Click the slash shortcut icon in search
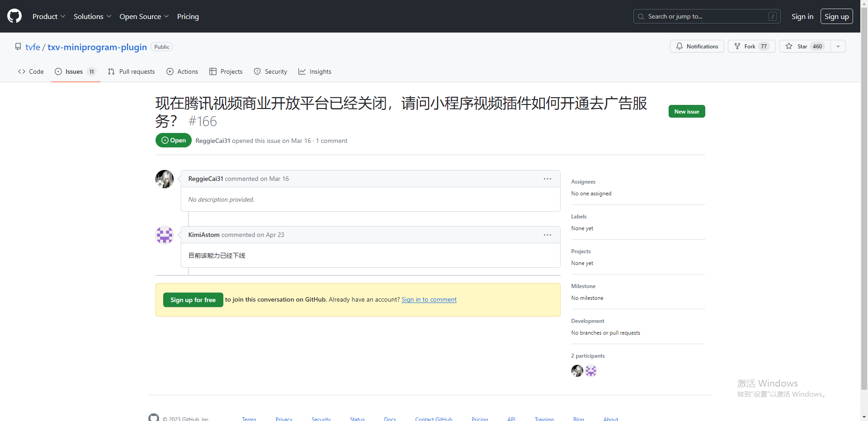Viewport: 868px width, 421px height. tap(773, 16)
